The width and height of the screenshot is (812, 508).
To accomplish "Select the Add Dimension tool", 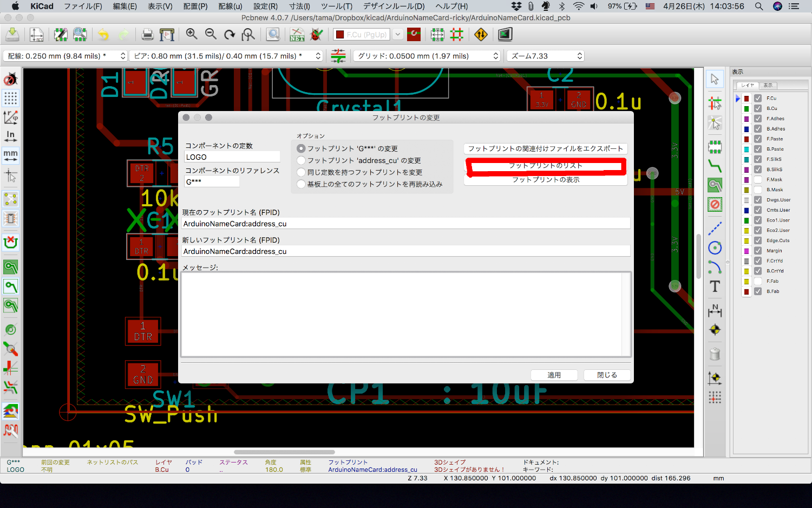I will pos(715,310).
